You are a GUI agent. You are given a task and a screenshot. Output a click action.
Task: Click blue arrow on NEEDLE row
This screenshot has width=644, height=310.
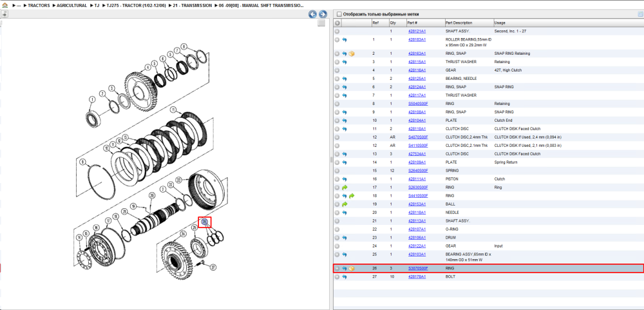344,213
